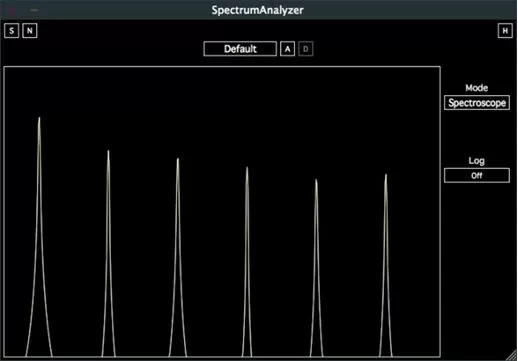Toggle the Log Off setting

pos(477,175)
